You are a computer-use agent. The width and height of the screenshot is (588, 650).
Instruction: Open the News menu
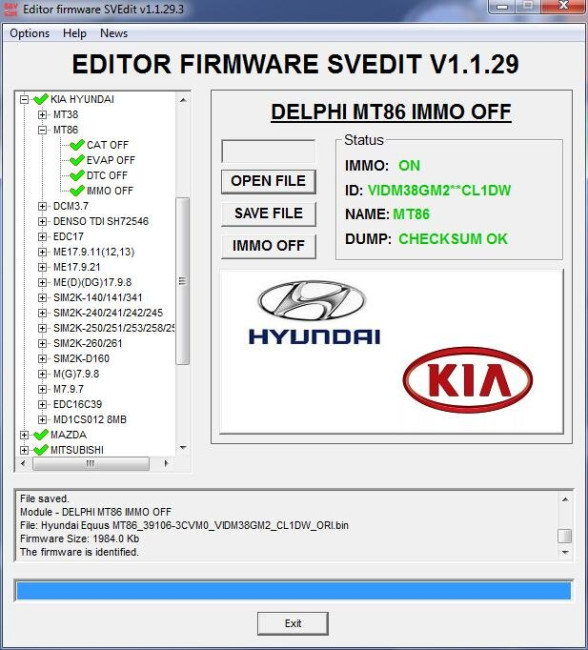pyautogui.click(x=114, y=33)
